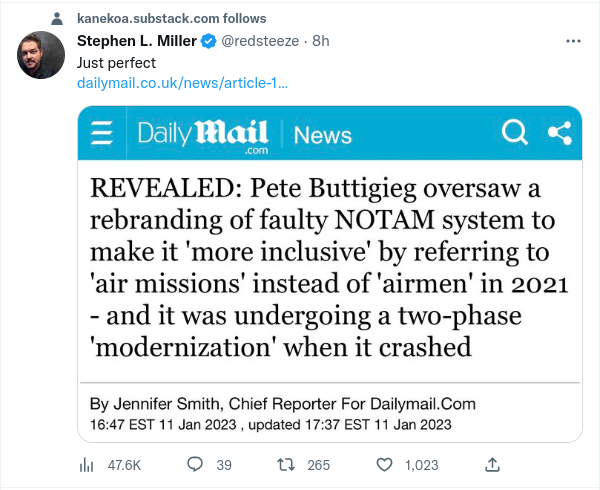The width and height of the screenshot is (600, 490).
Task: Like the tweet with heart icon
Action: (385, 464)
